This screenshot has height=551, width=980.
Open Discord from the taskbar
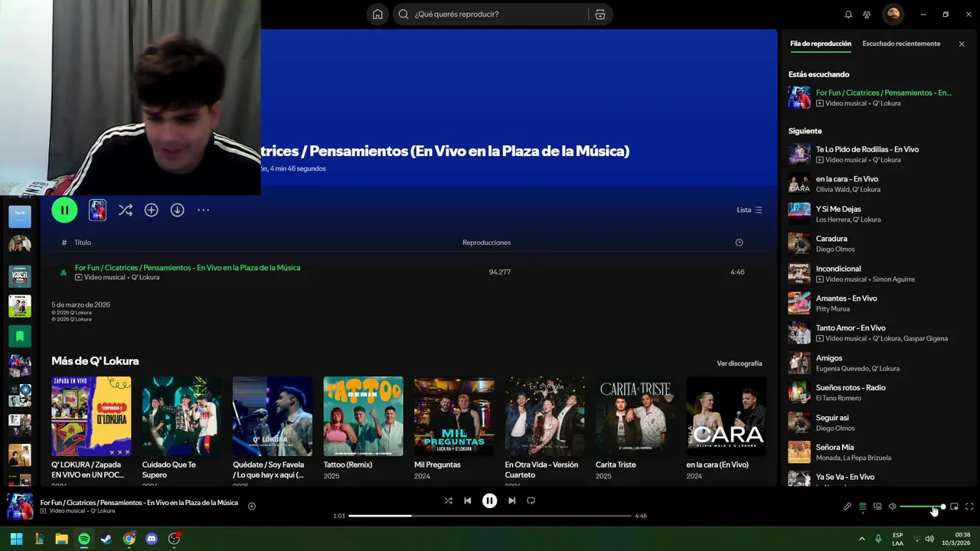click(x=152, y=539)
